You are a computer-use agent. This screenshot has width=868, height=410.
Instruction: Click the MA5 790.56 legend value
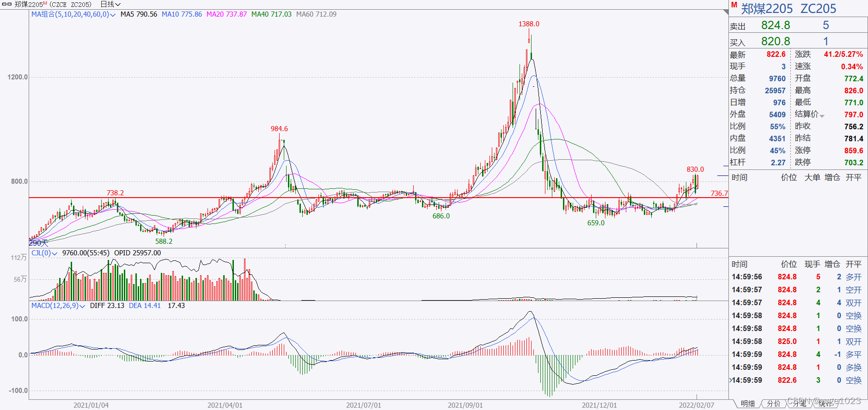pos(139,14)
